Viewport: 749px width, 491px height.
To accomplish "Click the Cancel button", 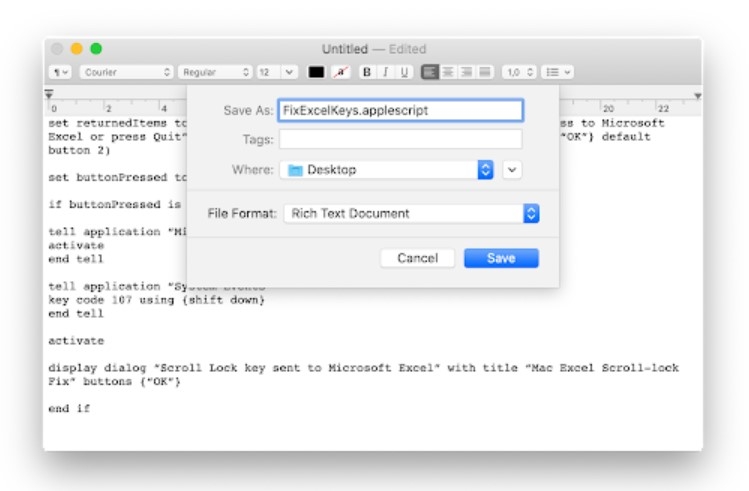I will (x=417, y=258).
